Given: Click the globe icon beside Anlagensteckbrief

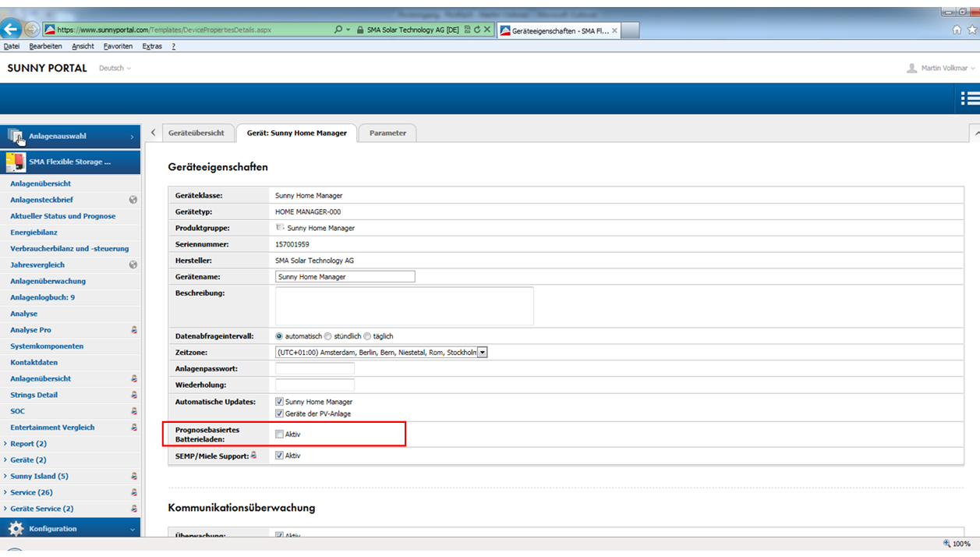Looking at the screenshot, I should click(x=133, y=200).
